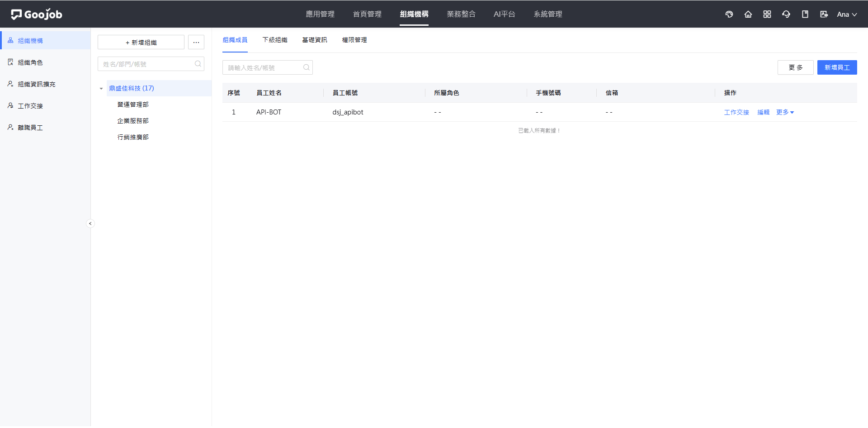Switch to the 組織成員 tab
The height and width of the screenshot is (428, 868).
pos(235,40)
